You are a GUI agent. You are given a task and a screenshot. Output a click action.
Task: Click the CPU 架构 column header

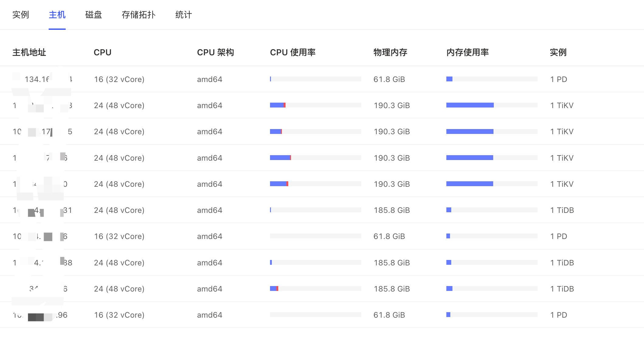215,52
